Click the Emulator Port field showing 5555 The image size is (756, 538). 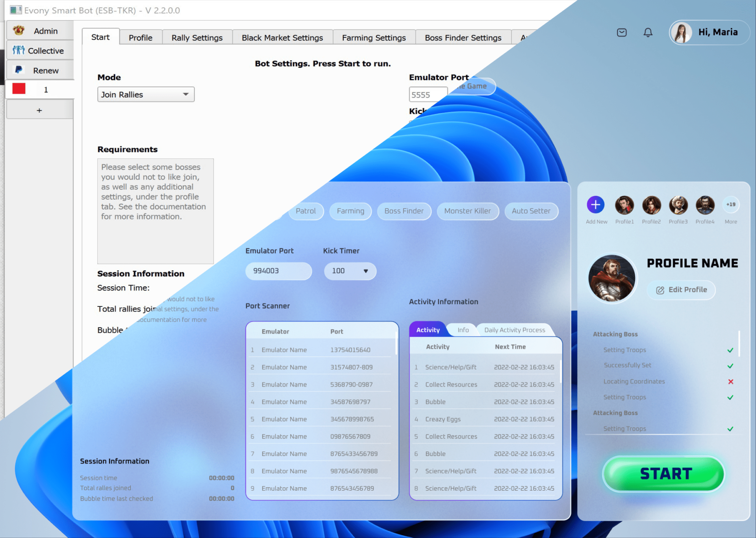428,95
